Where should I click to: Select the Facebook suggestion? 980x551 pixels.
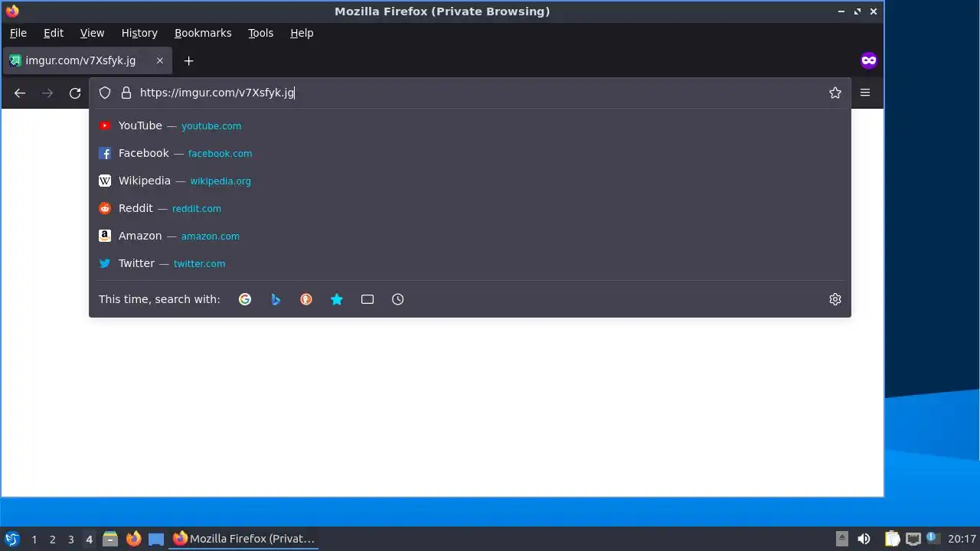(470, 153)
